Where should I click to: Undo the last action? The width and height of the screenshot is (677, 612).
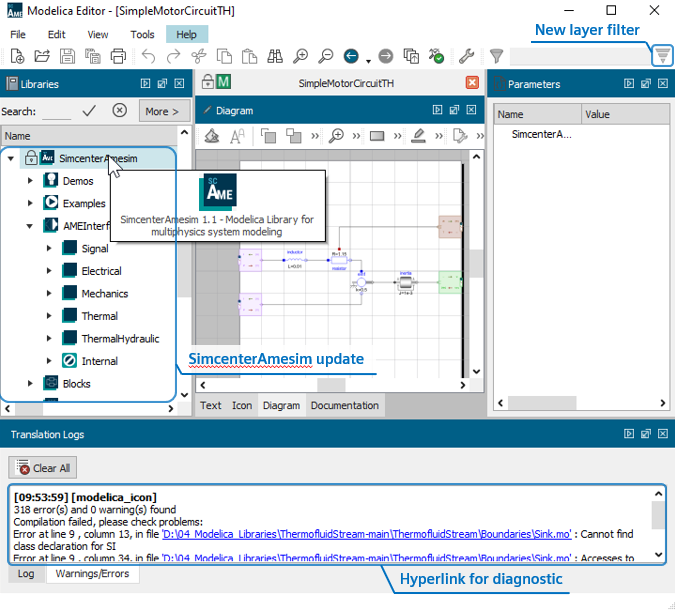[x=148, y=56]
